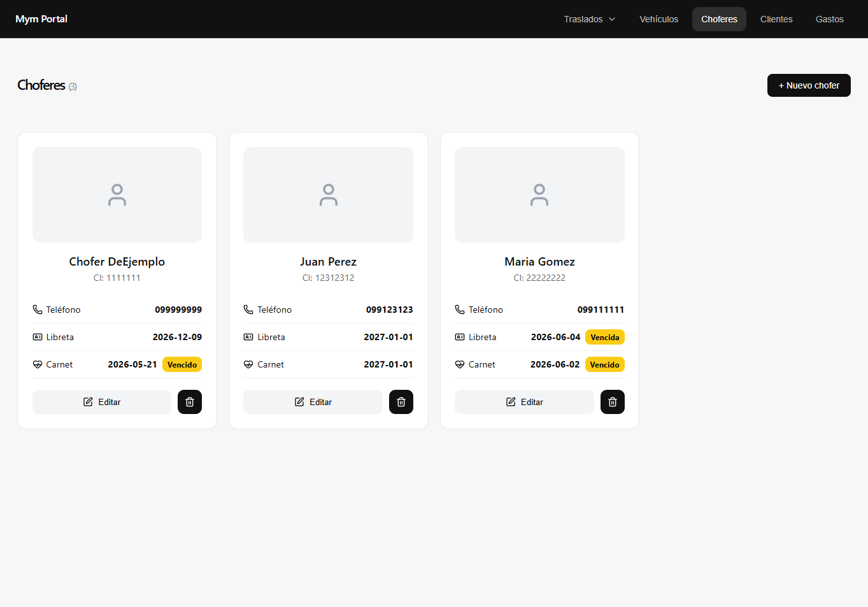Click phone icon on Juan Perez card
Screen dimensions: 868x607
248,310
